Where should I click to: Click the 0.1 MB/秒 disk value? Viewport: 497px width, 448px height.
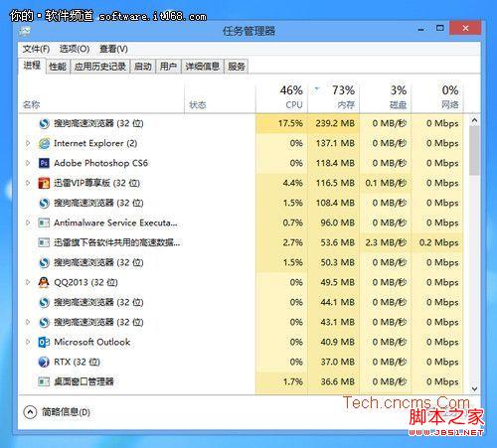(386, 183)
